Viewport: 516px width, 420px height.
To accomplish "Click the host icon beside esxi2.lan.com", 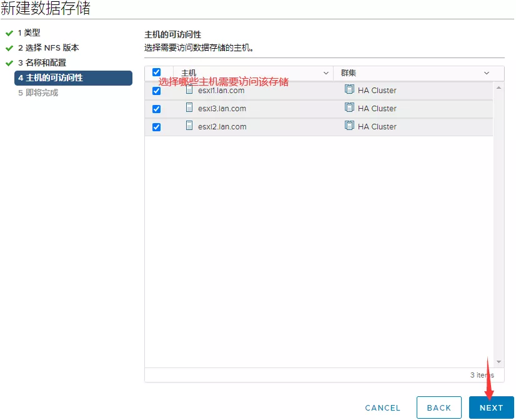I will pyautogui.click(x=189, y=126).
